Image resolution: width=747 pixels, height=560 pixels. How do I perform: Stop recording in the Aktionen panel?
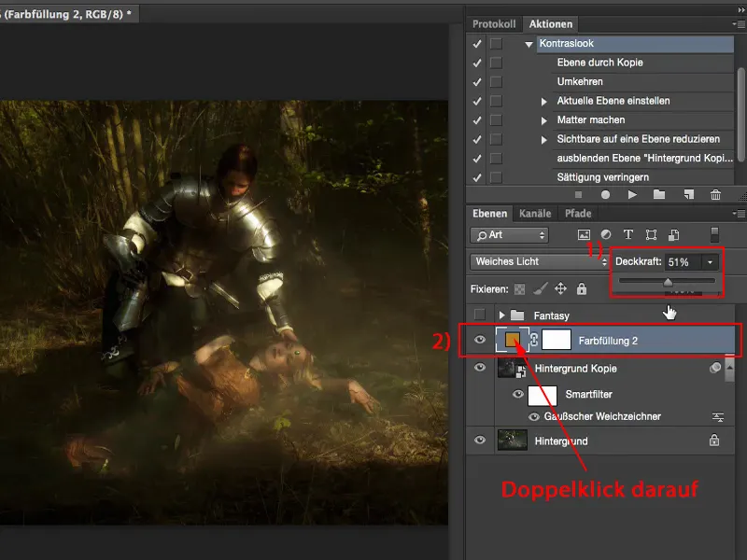pyautogui.click(x=578, y=195)
